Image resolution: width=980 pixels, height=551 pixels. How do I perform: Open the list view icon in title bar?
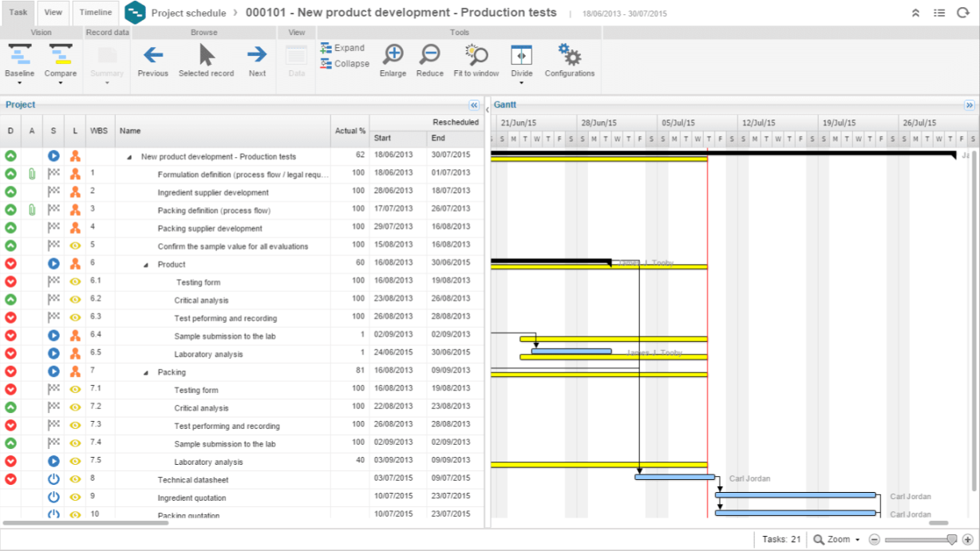[939, 13]
